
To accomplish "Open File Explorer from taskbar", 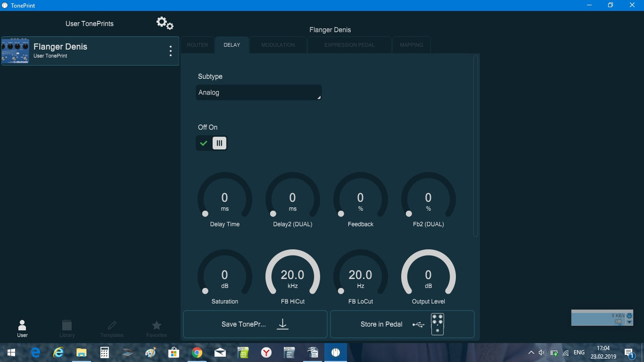I will tap(82, 353).
